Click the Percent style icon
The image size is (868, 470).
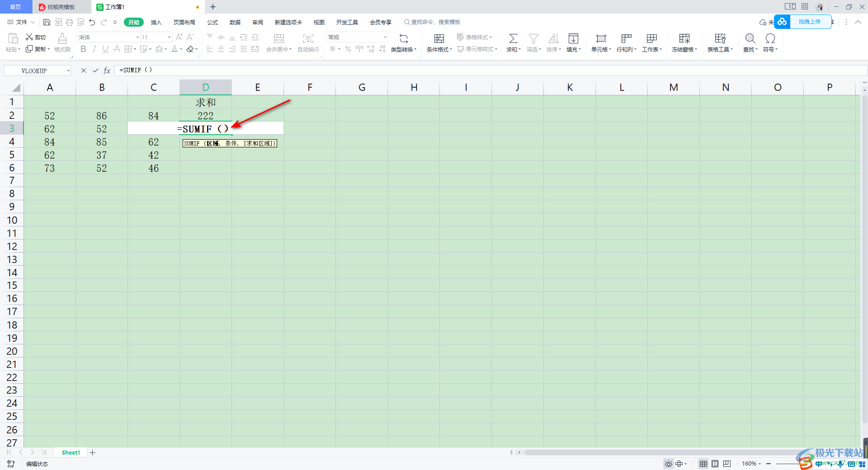(348, 49)
